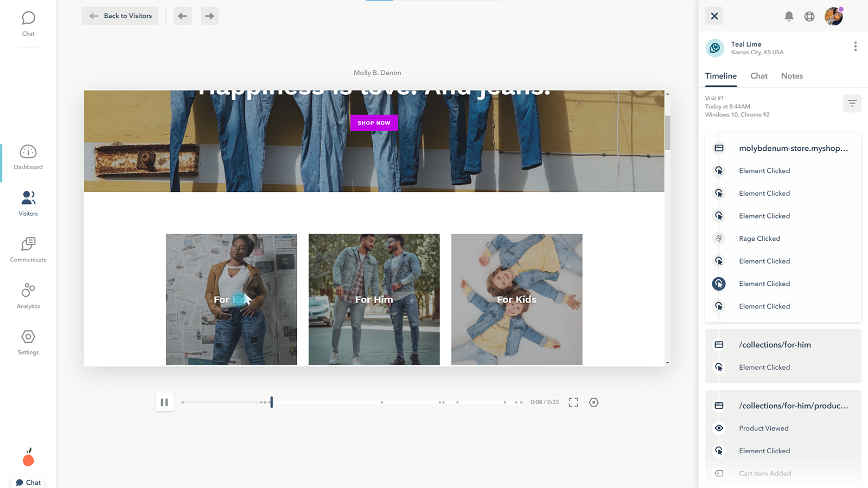This screenshot has width=868, height=488.
Task: Click the Rage Clicked event in the timeline
Action: [x=759, y=239]
